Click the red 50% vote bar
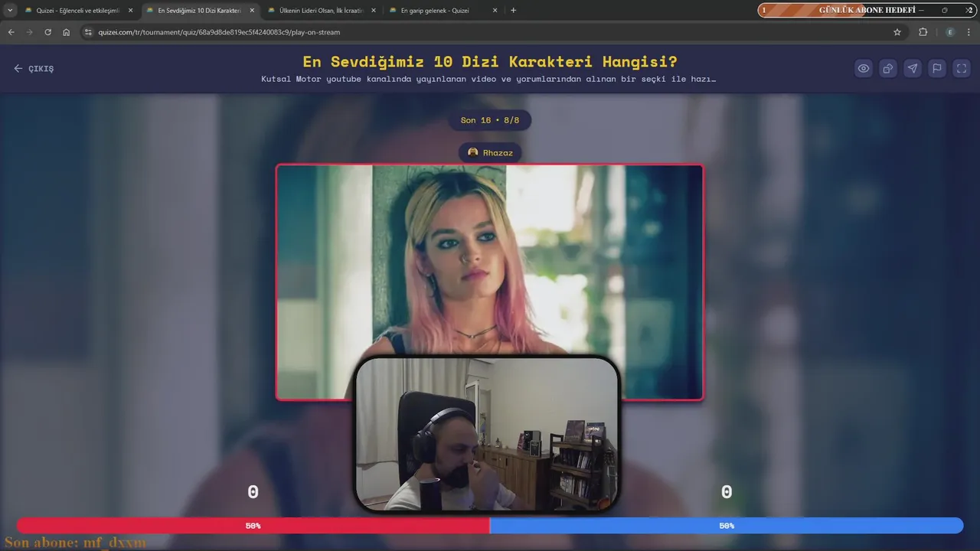The width and height of the screenshot is (980, 551). click(253, 526)
